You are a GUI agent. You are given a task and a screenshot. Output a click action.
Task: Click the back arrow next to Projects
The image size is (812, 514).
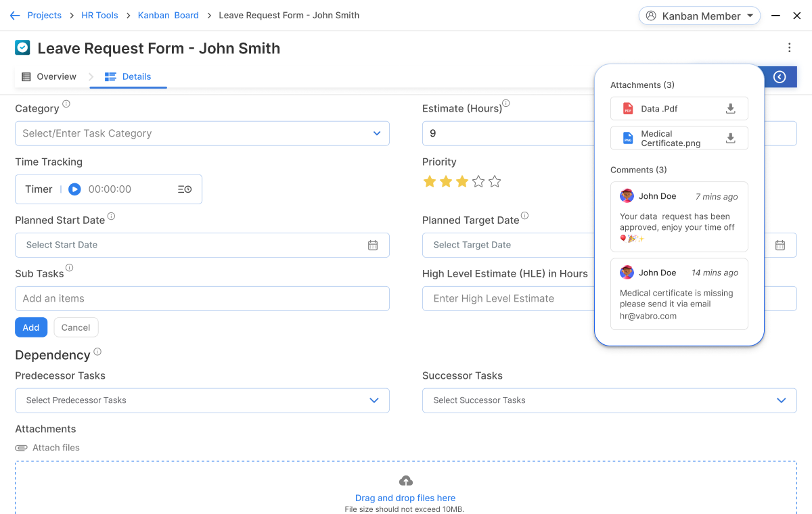pos(14,15)
